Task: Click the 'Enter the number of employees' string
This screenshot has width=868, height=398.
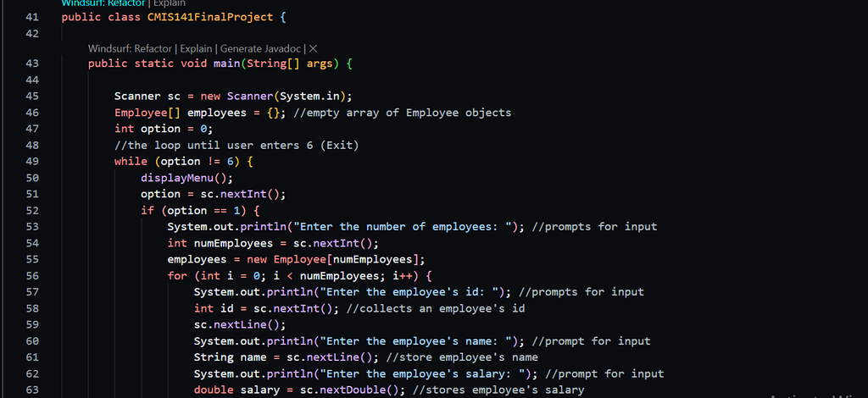Action: tap(410, 227)
